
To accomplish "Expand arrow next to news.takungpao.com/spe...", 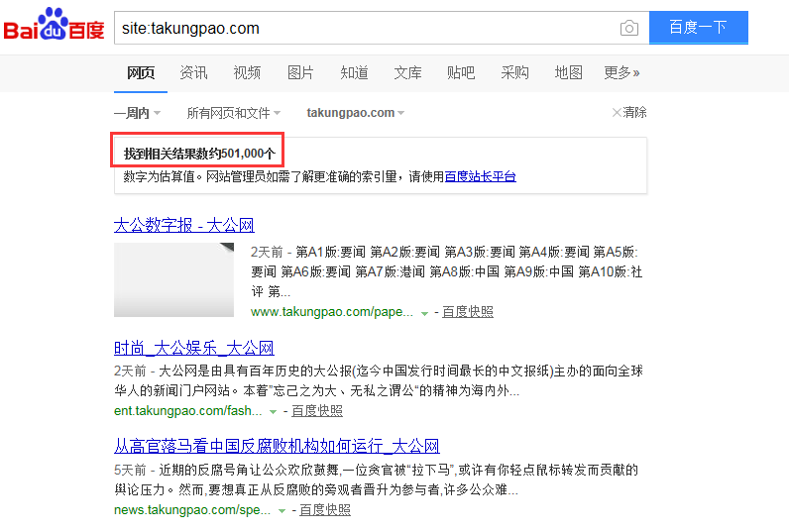I will (x=282, y=511).
